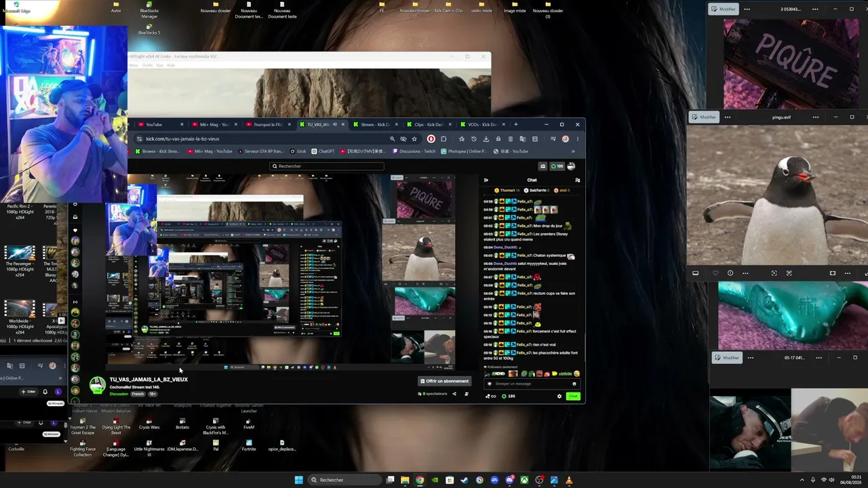Open the Fortnite desktop shortcut
Image resolution: width=868 pixels, height=488 pixels.
[x=249, y=445]
